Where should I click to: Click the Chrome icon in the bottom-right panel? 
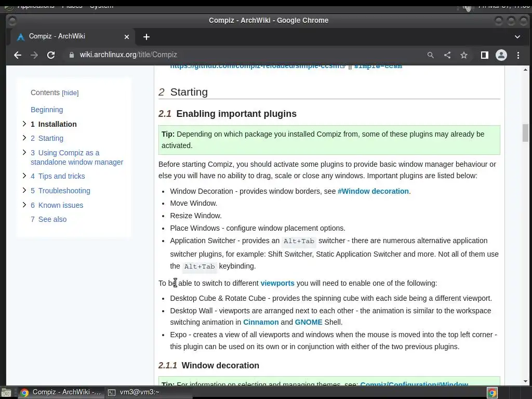tap(492, 393)
